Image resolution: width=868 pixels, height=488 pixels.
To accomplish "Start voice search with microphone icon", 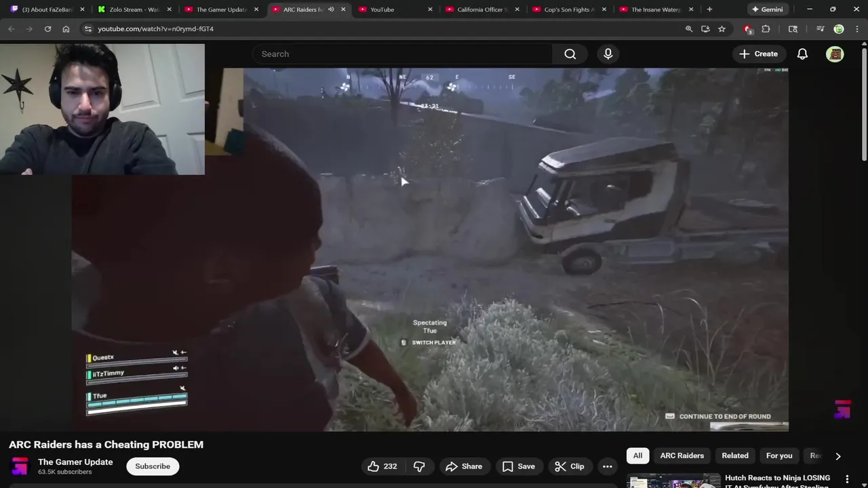I will 608,54.
